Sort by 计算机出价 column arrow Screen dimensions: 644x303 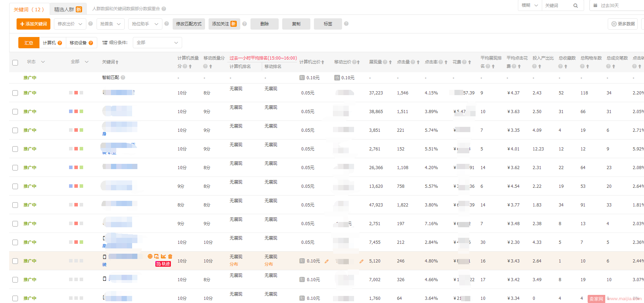tap(323, 62)
